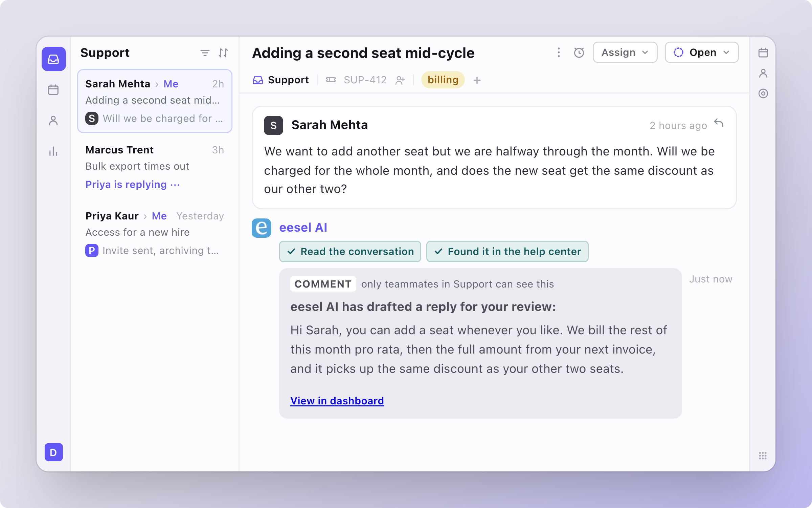Click the P avatar in Priya Kaur row
The width and height of the screenshot is (812, 508).
tap(92, 251)
